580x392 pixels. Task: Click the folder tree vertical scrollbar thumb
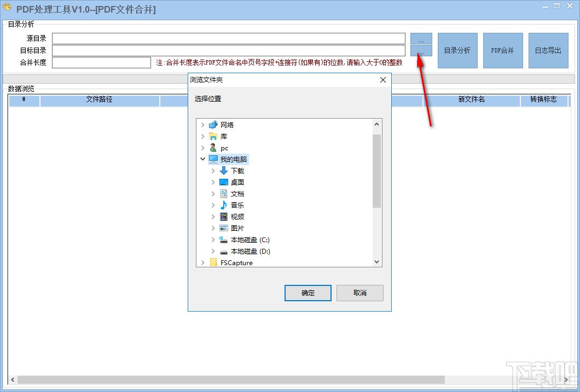click(376, 171)
